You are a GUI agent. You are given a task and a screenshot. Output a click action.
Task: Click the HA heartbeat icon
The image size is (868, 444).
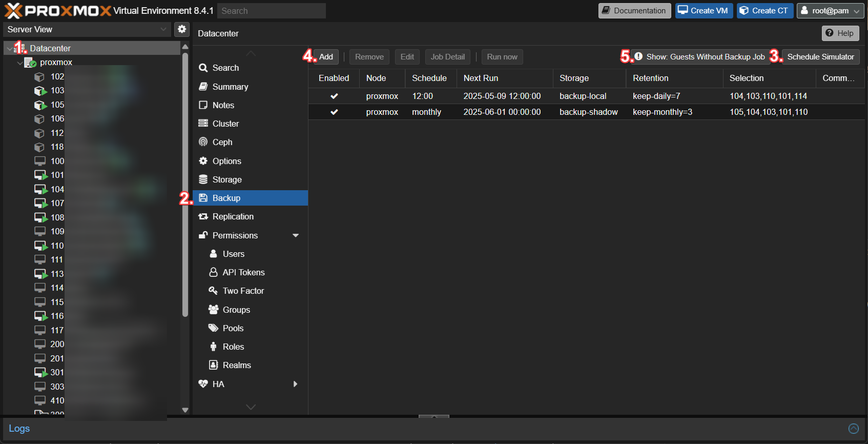(203, 384)
